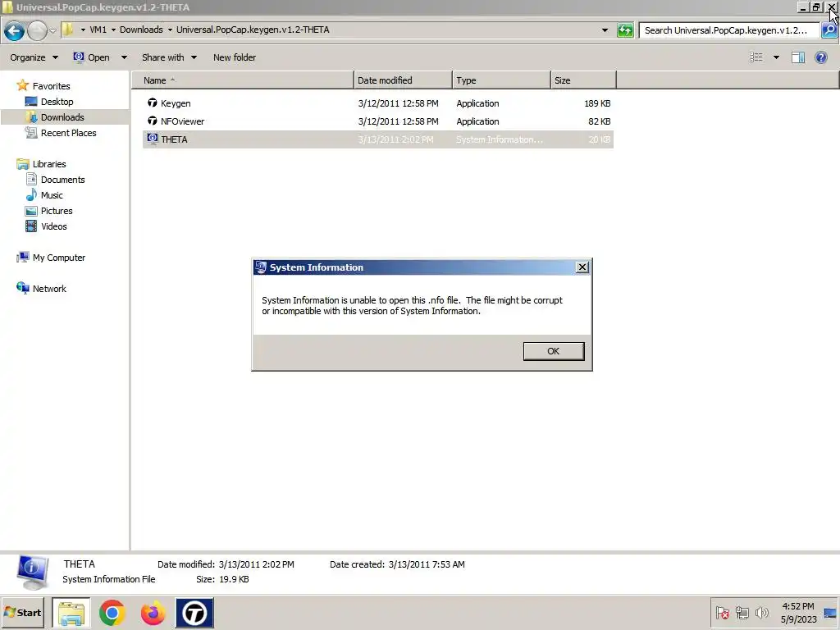The height and width of the screenshot is (630, 840).
Task: Click the Forward navigation arrow
Action: point(37,30)
